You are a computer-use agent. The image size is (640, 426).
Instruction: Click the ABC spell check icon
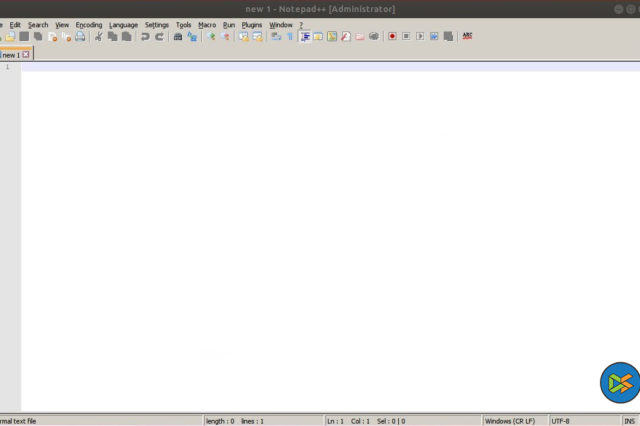(x=468, y=36)
